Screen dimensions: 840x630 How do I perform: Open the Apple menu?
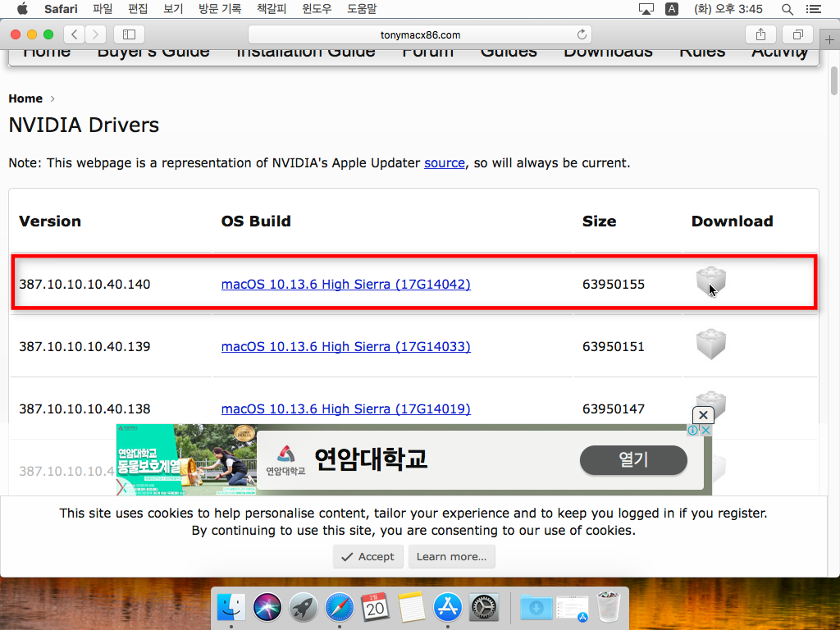(22, 8)
